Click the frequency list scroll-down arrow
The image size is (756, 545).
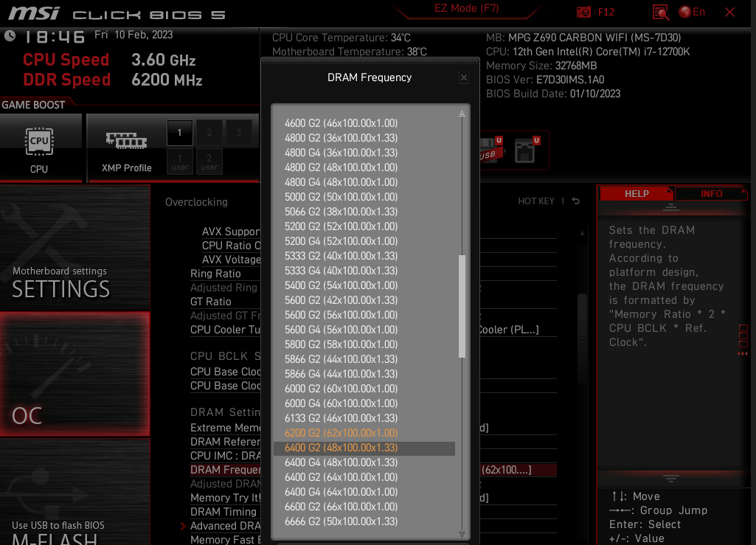(x=462, y=535)
